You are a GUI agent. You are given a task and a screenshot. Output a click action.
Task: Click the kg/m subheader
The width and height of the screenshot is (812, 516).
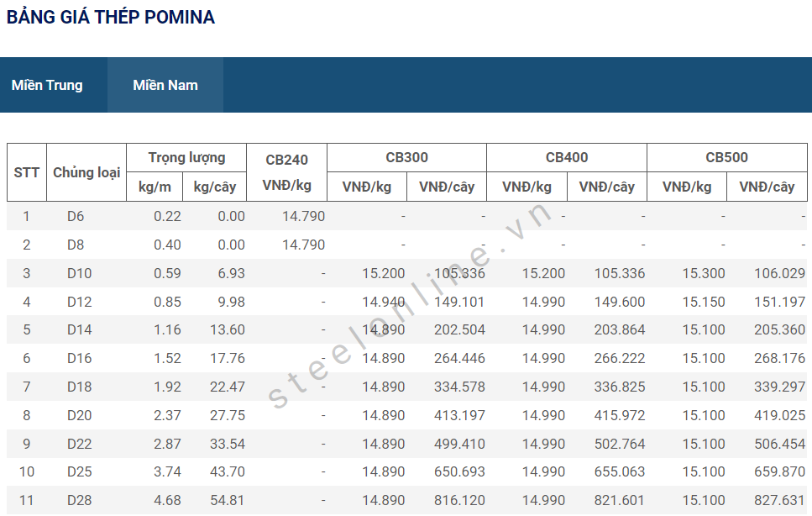[155, 187]
